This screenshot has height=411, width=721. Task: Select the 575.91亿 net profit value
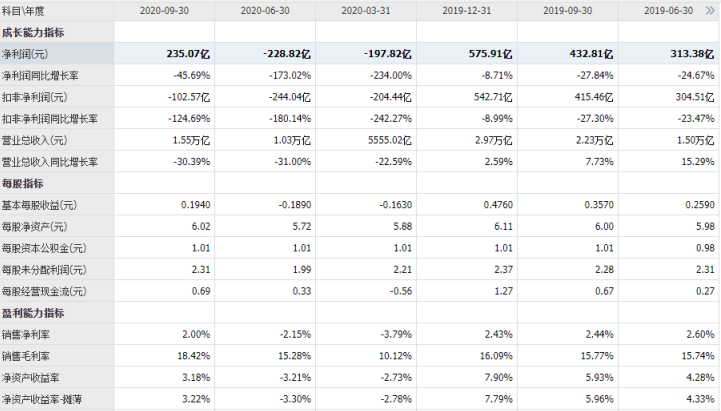point(487,54)
